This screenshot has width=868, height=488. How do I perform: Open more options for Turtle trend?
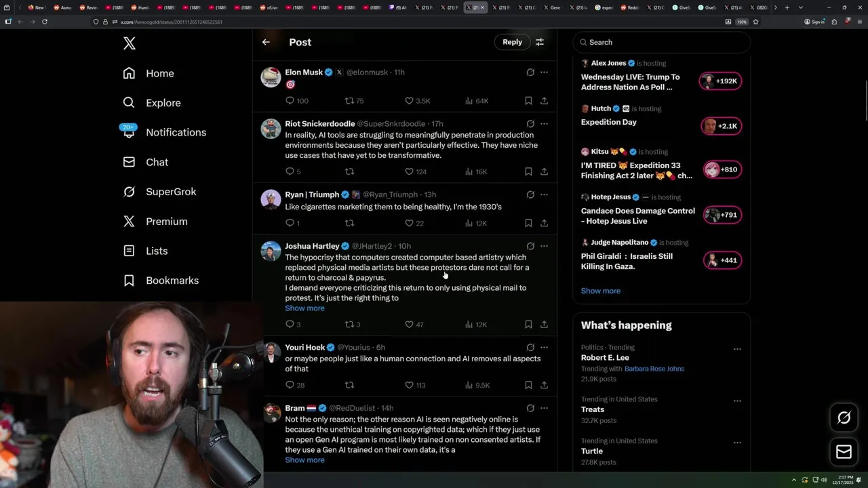click(736, 442)
